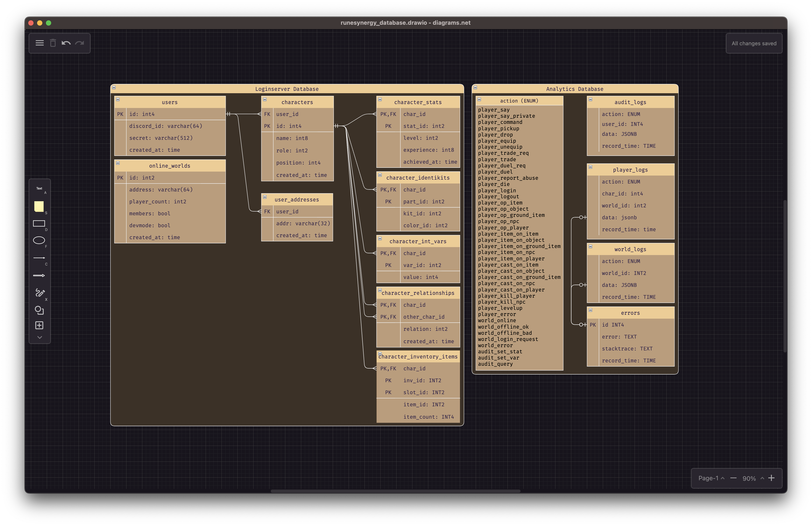Select the Text tool in sidebar
Image resolution: width=812 pixels, height=526 pixels.
39,188
